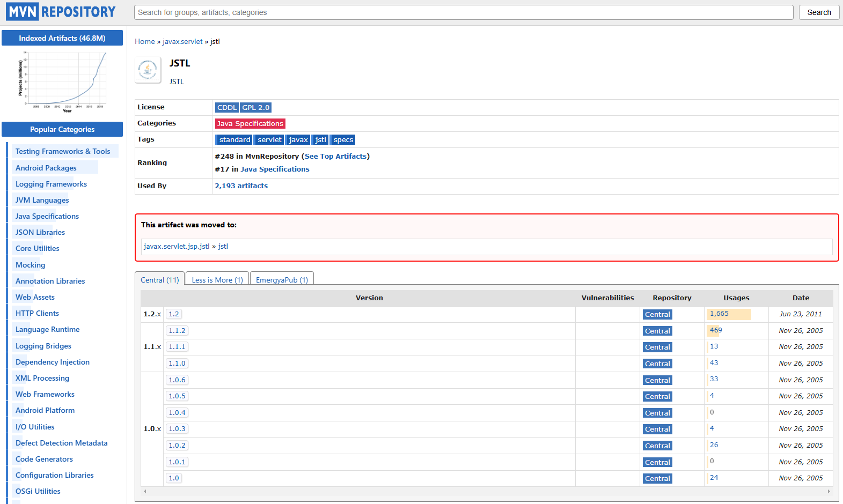Viewport: 843px width, 504px height.
Task: Click the GPL 2.0 license badge
Action: (256, 107)
